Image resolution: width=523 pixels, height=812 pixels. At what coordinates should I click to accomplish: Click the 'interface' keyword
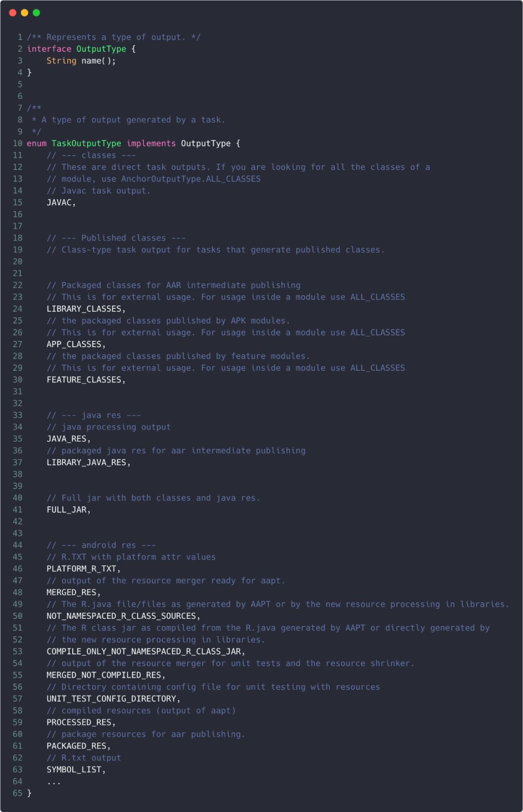pos(49,49)
